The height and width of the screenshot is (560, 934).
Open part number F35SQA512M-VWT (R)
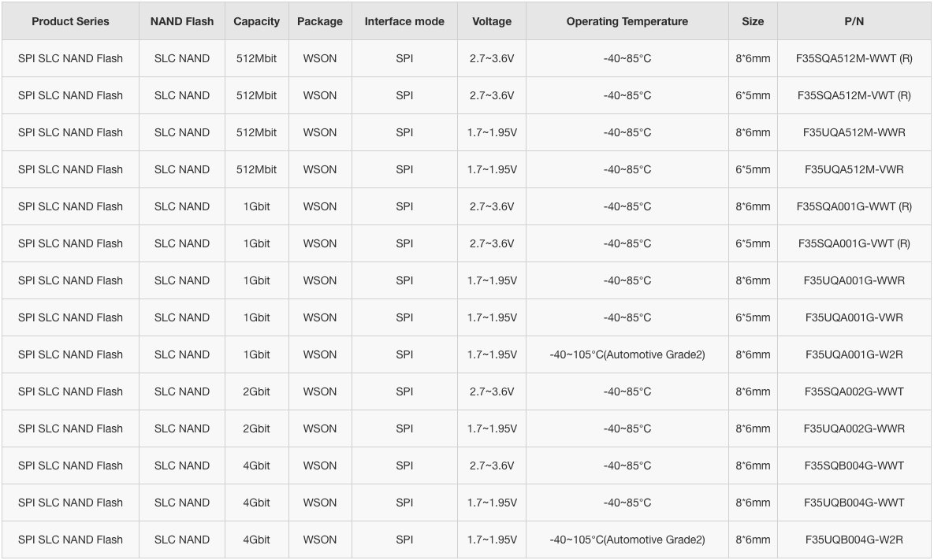pos(854,95)
